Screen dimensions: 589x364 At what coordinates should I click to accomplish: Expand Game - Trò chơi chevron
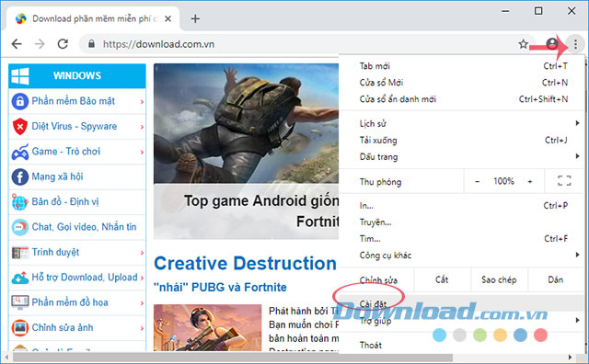142,152
